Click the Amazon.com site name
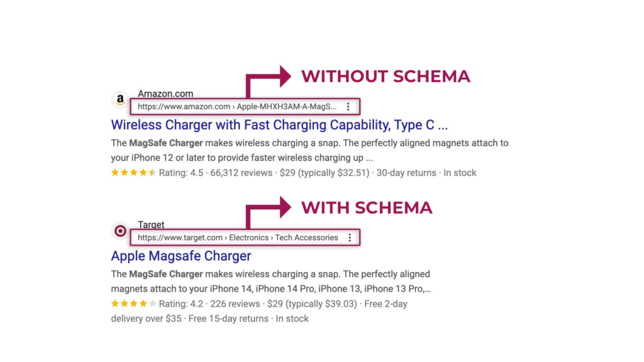The image size is (644, 362). click(165, 94)
